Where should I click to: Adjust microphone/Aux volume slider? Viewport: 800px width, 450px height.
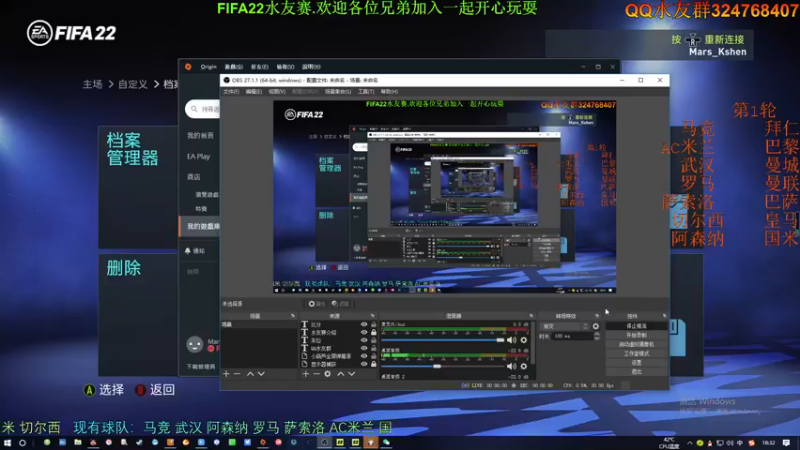point(443,340)
